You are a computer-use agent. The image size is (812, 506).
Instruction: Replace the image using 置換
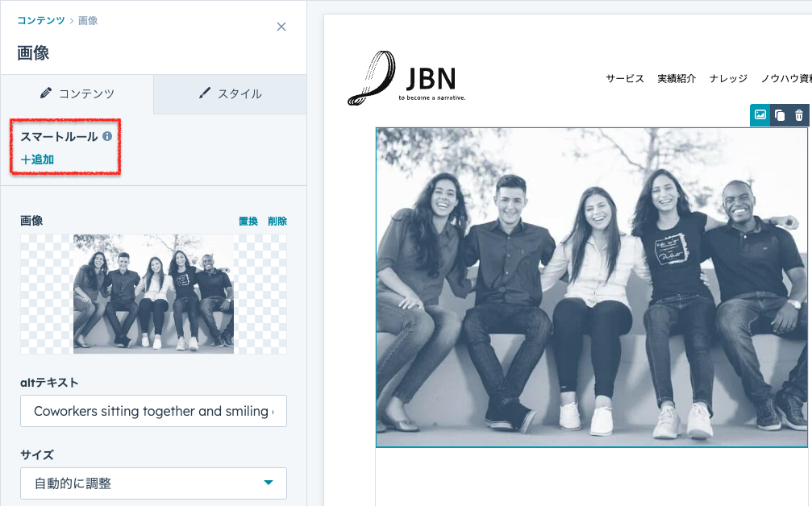pos(248,221)
